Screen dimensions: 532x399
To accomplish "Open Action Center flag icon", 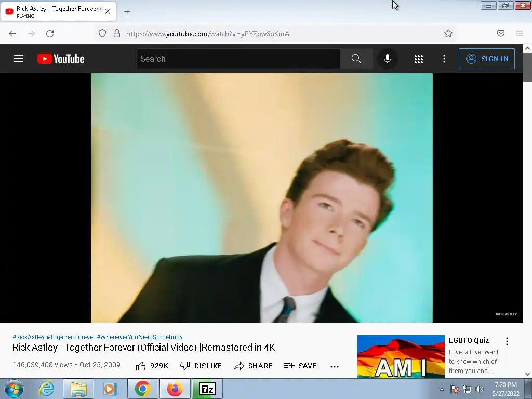I will (455, 389).
